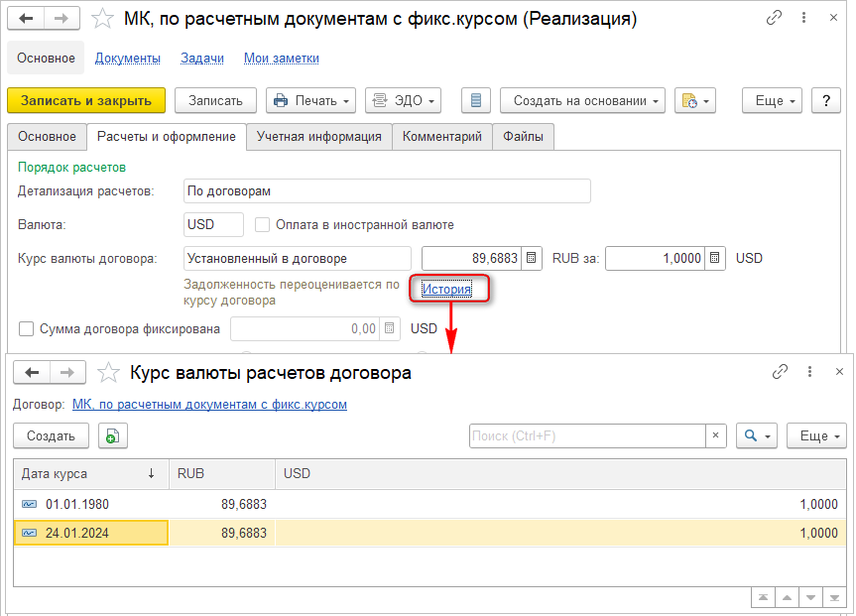Screen dimensions: 856x616
Task: Click the record icon for 24.01.2024 row
Action: [29, 533]
